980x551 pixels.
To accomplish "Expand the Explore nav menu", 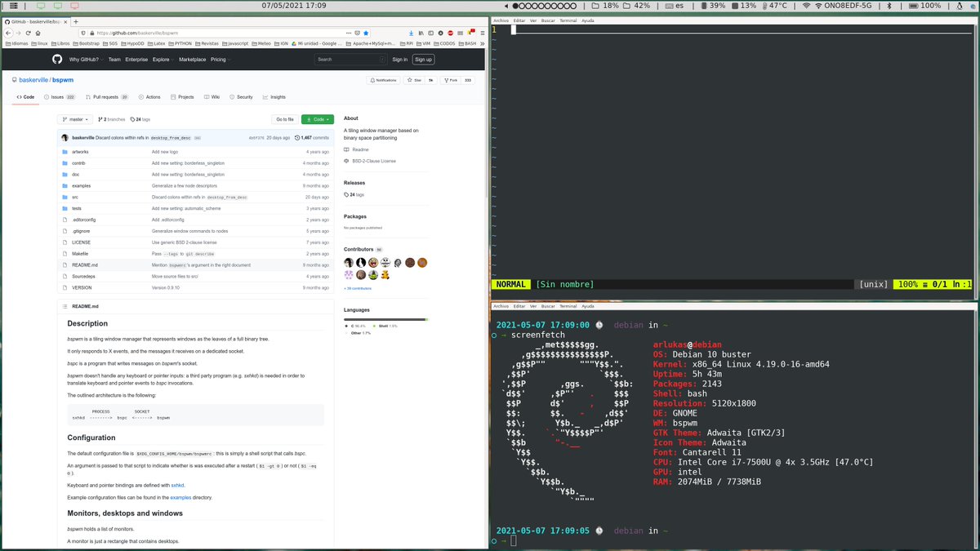I will click(163, 59).
